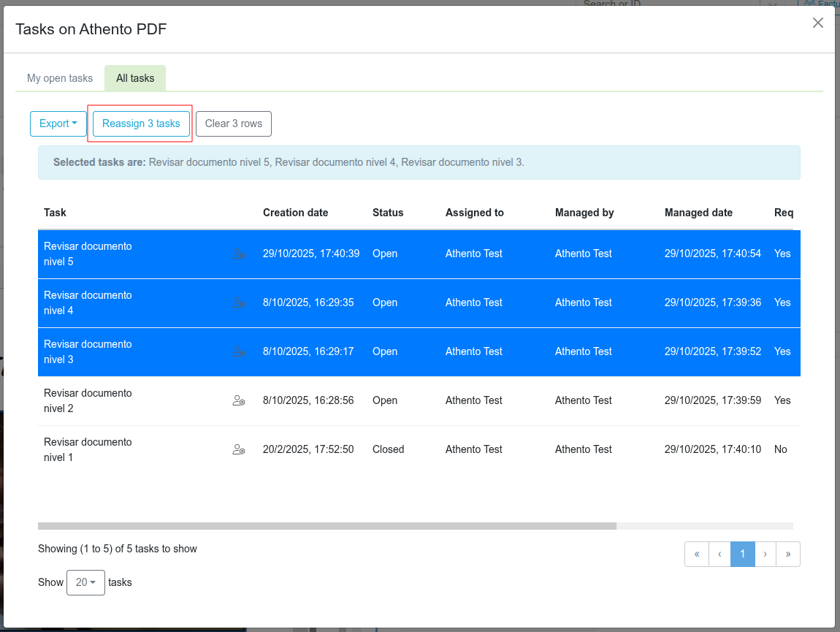This screenshot has height=632, width=840.
Task: Go to the previous page of tasks
Action: click(719, 554)
